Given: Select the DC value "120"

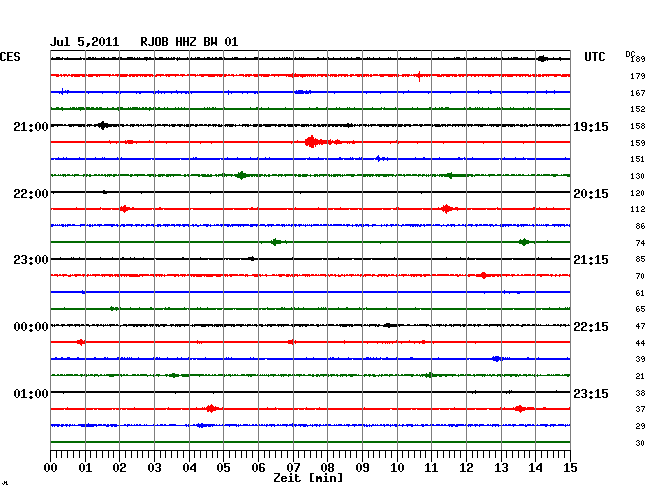Looking at the screenshot, I should tap(638, 193).
